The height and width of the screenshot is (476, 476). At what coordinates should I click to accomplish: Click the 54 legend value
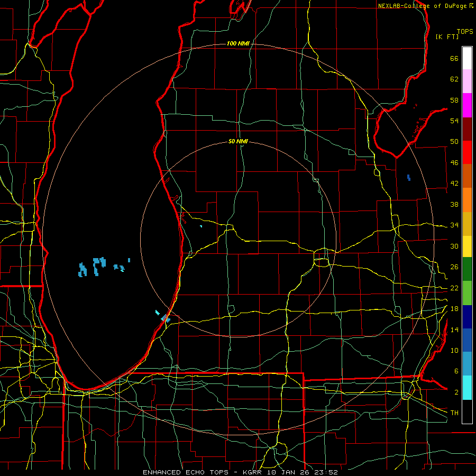[454, 121]
